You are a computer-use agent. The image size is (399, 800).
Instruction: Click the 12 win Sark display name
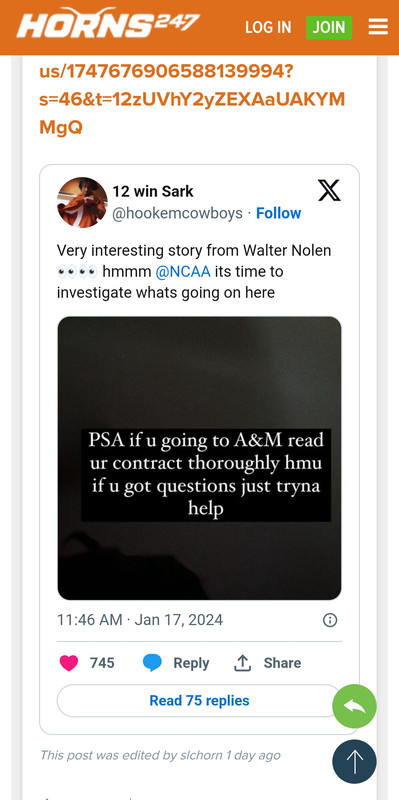tap(153, 192)
